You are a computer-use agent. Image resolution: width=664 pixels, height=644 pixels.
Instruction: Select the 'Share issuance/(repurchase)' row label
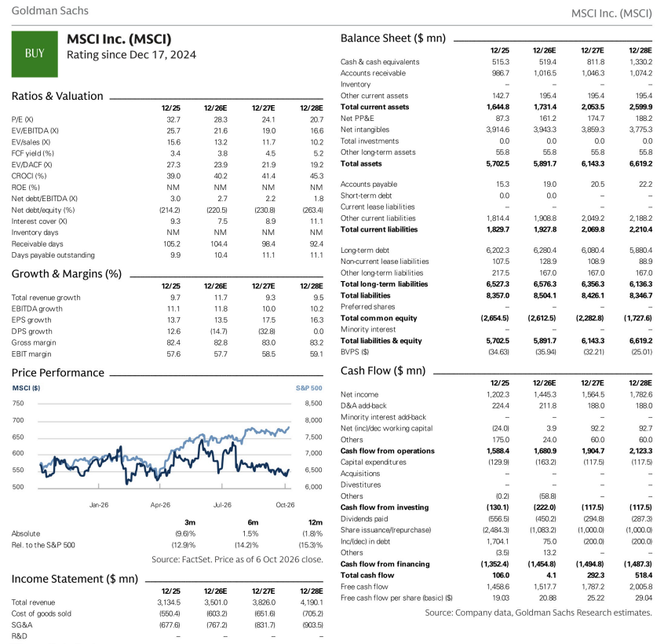386,530
